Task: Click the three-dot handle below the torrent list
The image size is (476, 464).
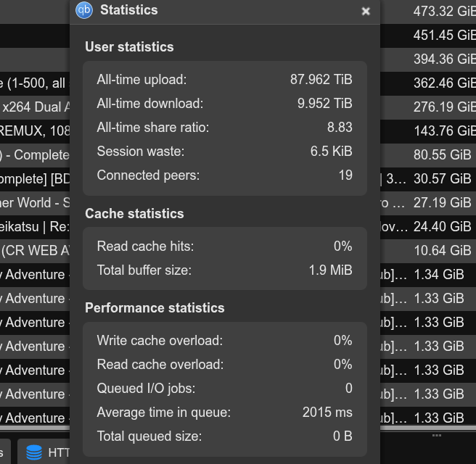Action: (437, 436)
